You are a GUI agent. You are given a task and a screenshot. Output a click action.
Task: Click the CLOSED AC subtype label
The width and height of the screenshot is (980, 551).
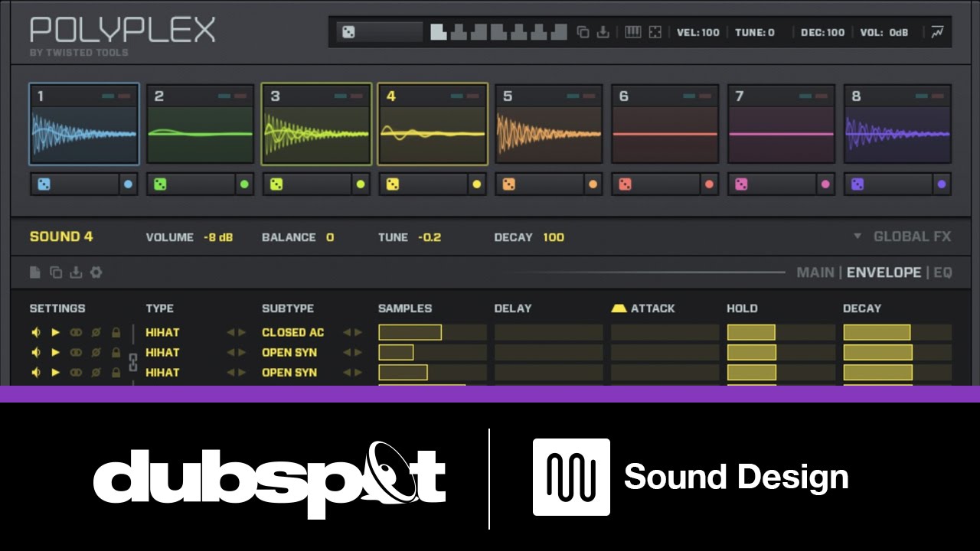pos(293,332)
